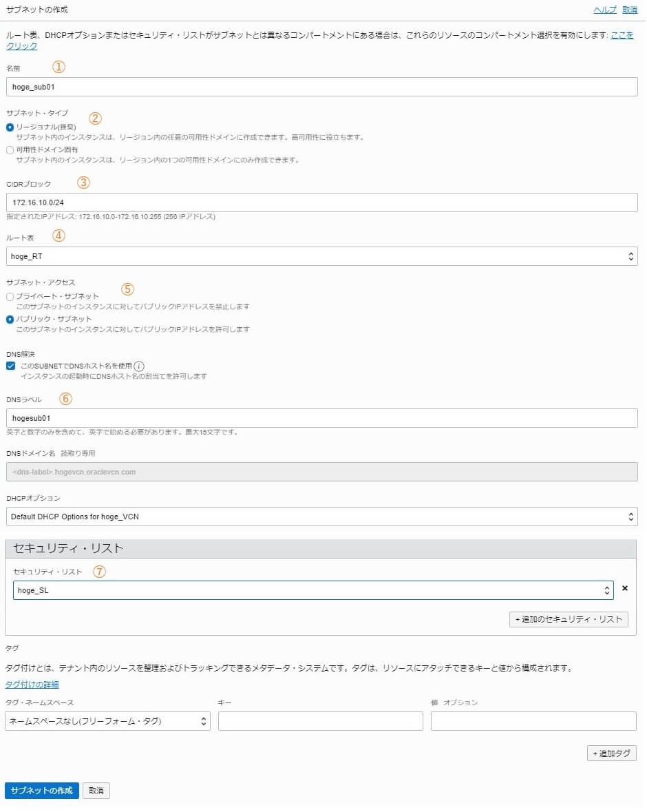647x812 pixels.
Task: Click the bottom cancel button
Action: [96, 791]
